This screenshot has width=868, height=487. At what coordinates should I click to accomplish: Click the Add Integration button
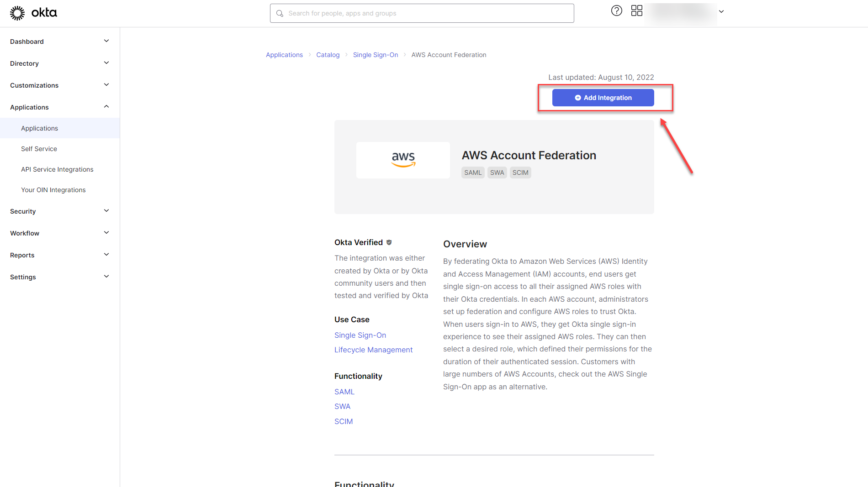pyautogui.click(x=603, y=98)
